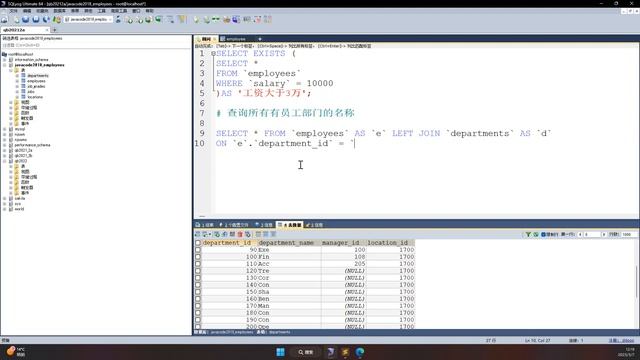Expand the information_schema database node
Viewport: 640px width, 360px height.
click(5, 60)
